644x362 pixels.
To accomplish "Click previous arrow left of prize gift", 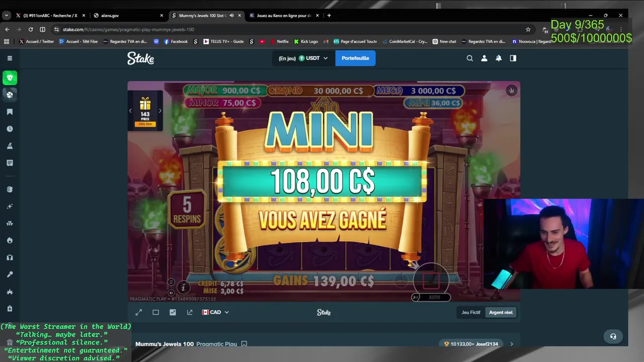I will (x=130, y=111).
